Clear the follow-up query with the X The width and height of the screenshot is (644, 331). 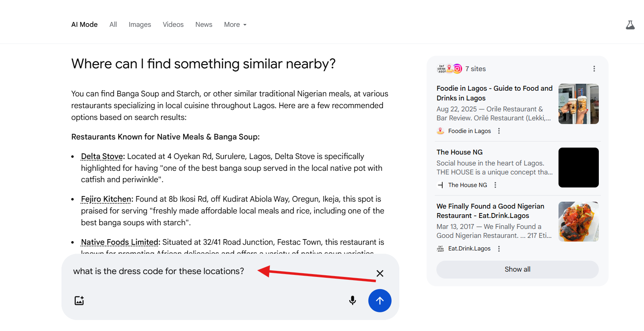[x=380, y=273]
